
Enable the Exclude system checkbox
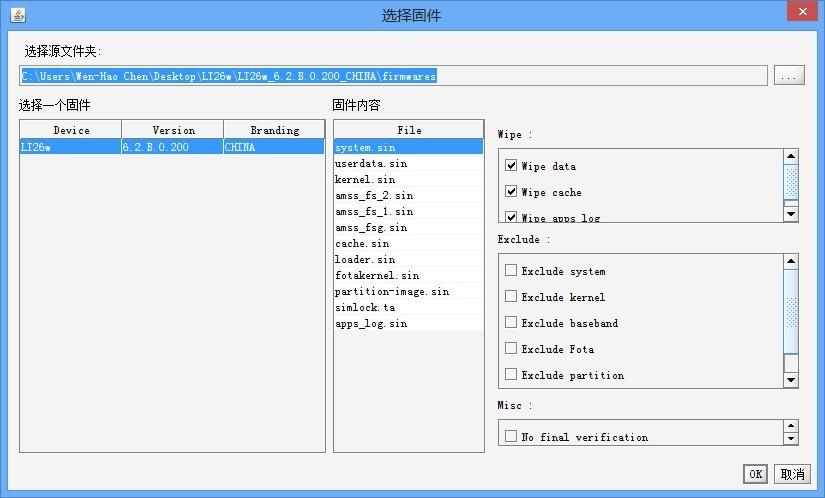click(511, 270)
